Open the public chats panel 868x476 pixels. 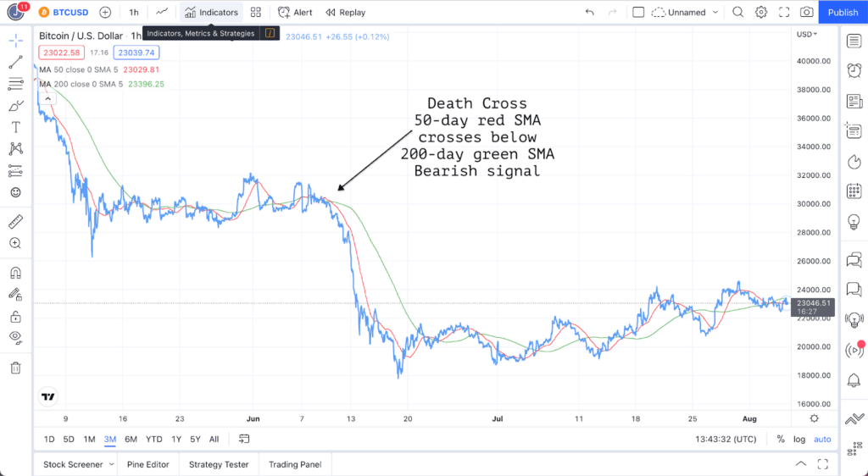point(854,259)
